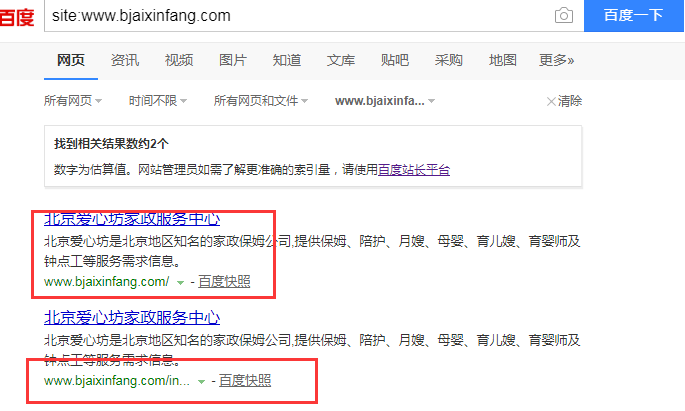
Task: Open the 知道 tab
Action: coord(287,60)
